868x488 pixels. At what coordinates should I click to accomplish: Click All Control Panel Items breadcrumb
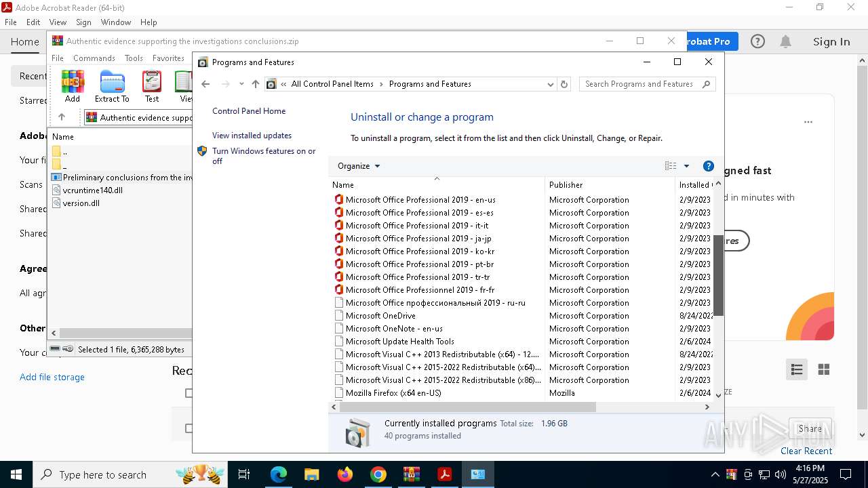(x=332, y=84)
